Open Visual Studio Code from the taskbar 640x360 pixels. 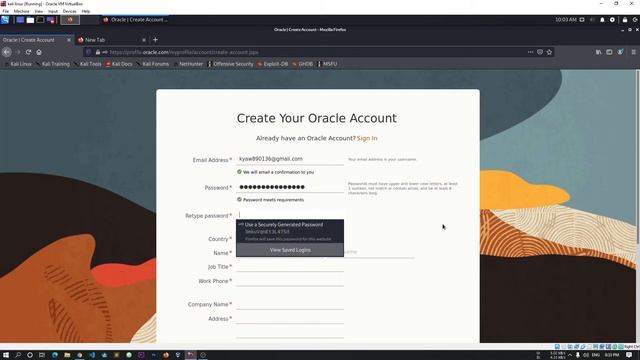(92, 355)
